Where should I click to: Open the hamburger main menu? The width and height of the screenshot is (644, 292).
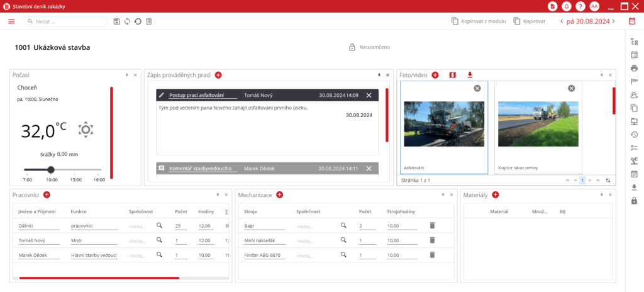coord(11,21)
